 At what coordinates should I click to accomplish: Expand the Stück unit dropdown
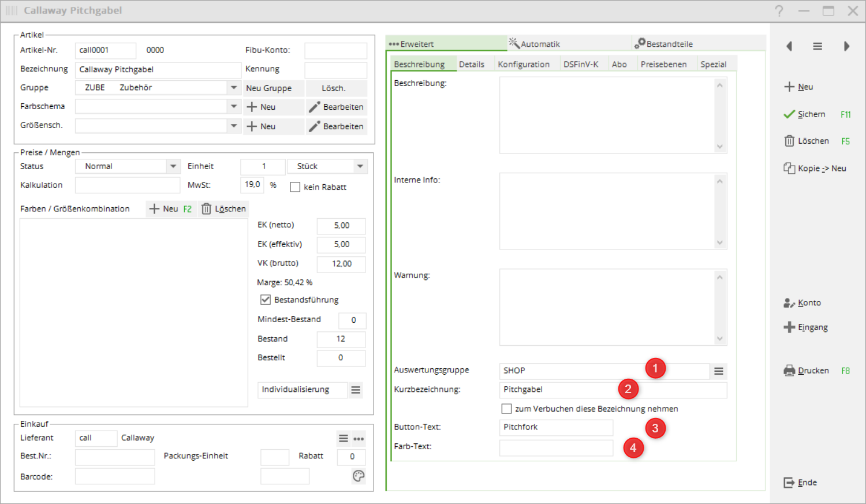tap(360, 166)
